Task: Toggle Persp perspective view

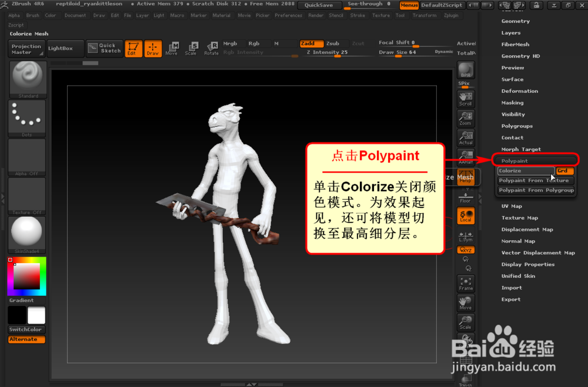Action: [466, 177]
